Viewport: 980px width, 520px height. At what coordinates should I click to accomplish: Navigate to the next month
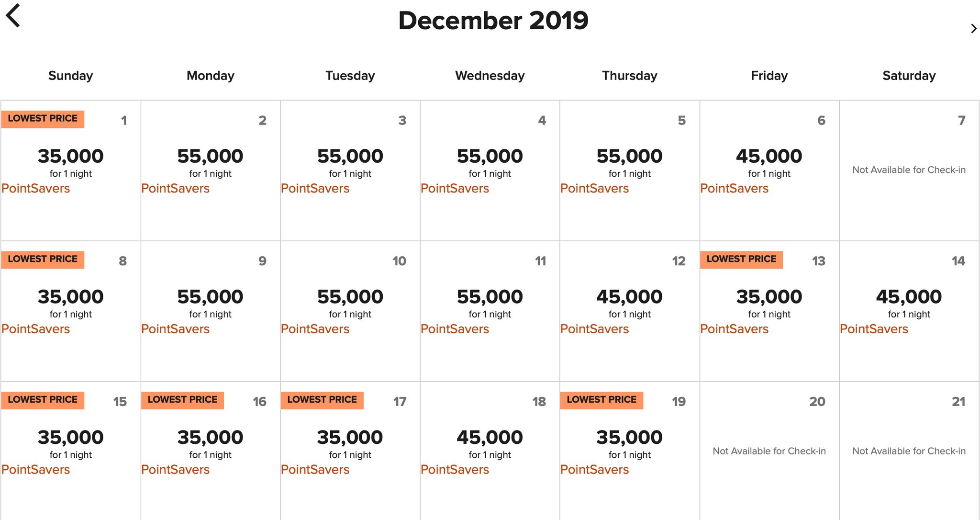click(973, 29)
